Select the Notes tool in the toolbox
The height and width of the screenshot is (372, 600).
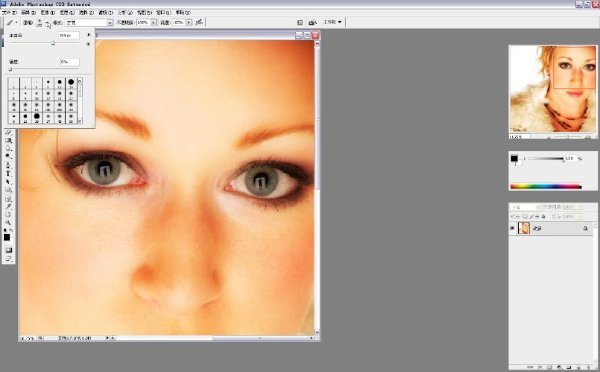8,199
